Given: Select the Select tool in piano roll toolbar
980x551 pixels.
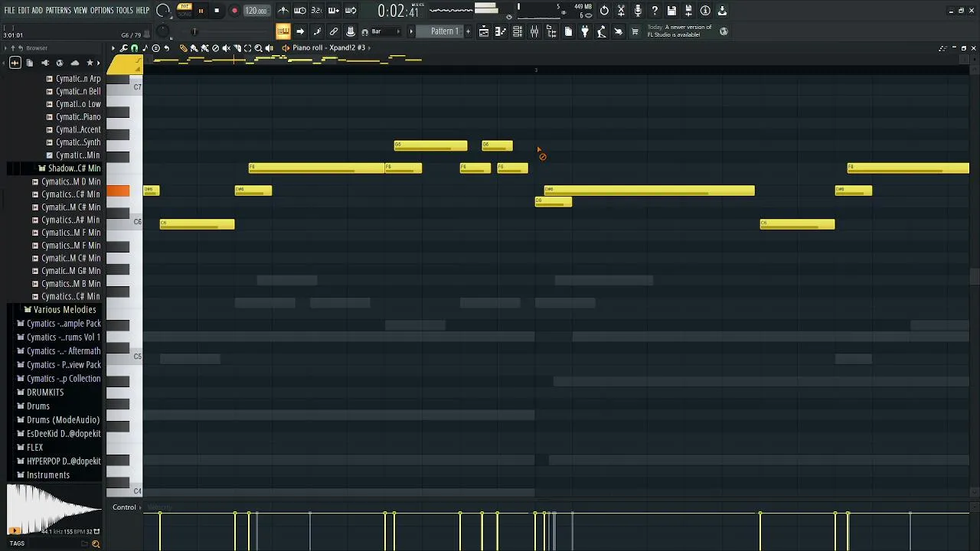Looking at the screenshot, I should pyautogui.click(x=247, y=47).
